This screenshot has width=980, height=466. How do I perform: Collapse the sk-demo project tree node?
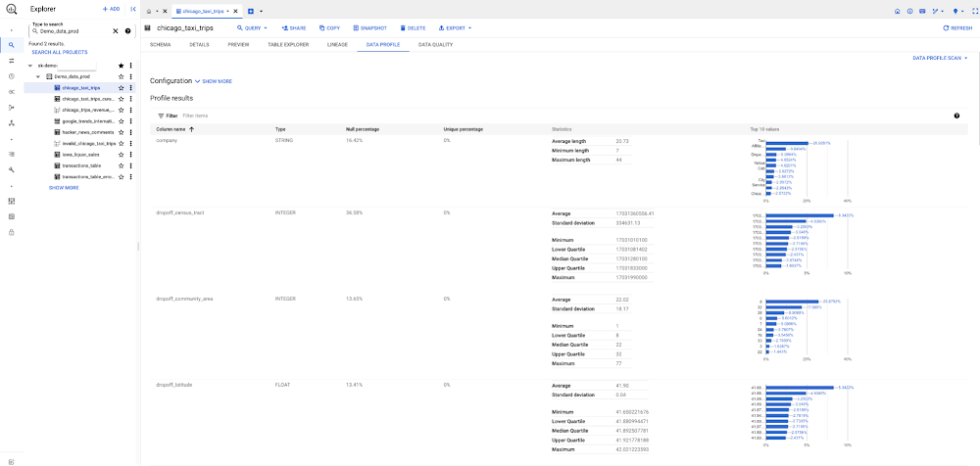coord(30,66)
